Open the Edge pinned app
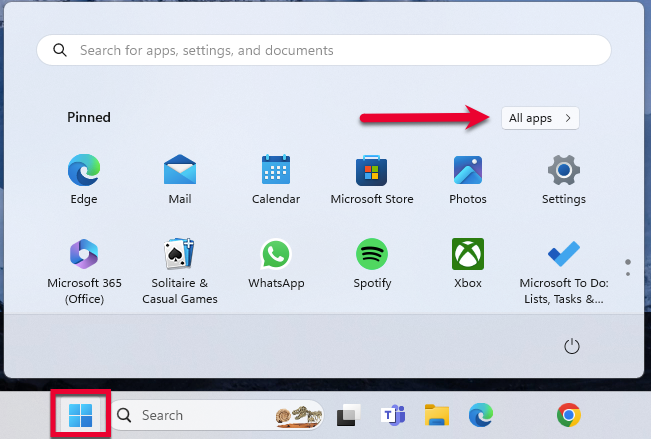Image resolution: width=651 pixels, height=439 pixels. tap(84, 179)
